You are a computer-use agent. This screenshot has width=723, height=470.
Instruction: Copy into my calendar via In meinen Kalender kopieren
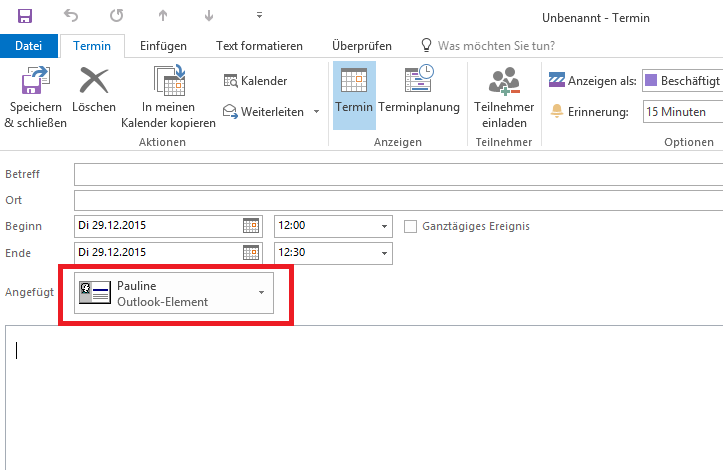click(168, 97)
